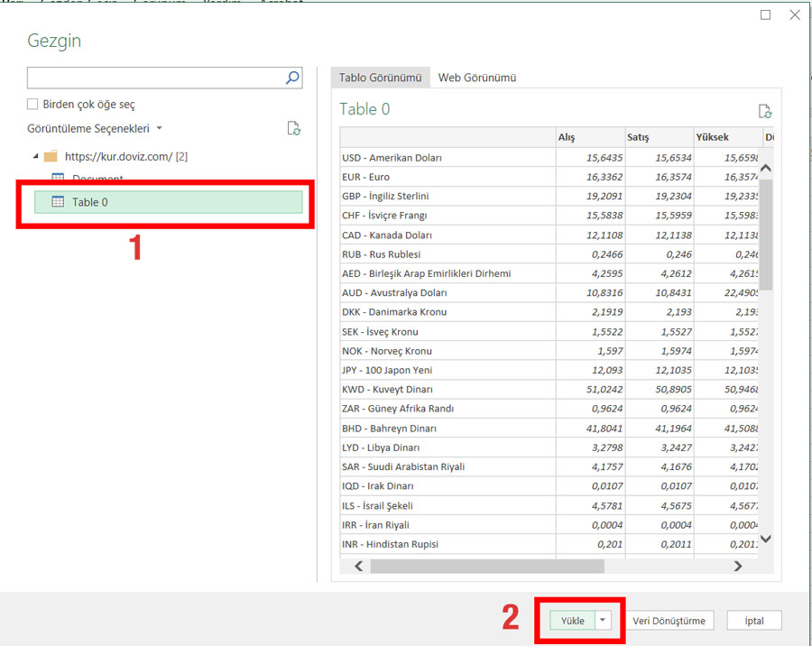Switch to the Tablo Görünümü tab

coord(380,78)
